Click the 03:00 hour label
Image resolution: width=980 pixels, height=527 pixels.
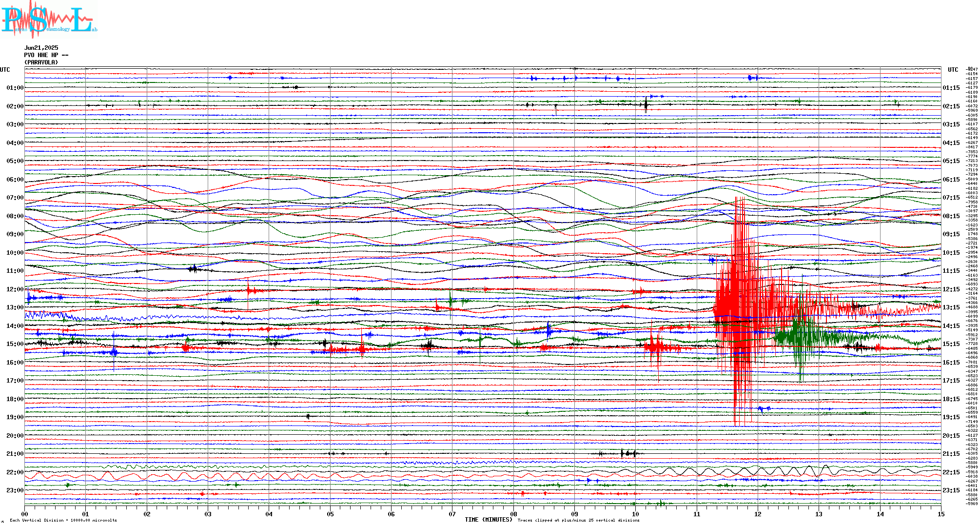pos(15,124)
